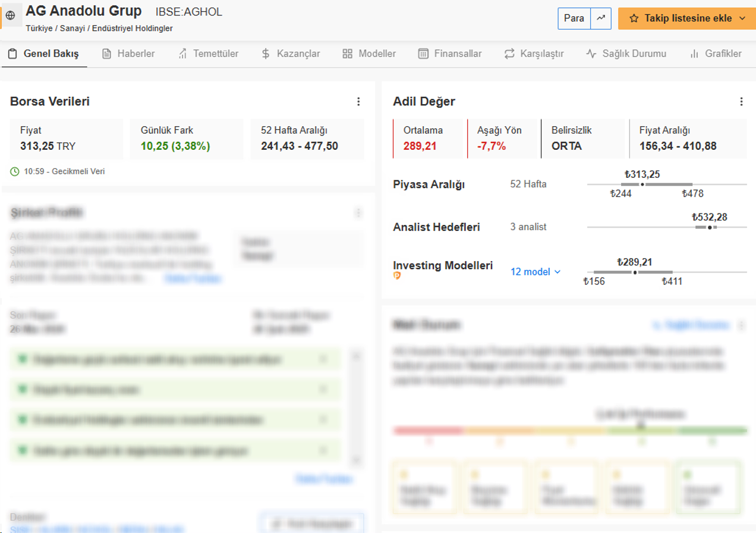Image resolution: width=756 pixels, height=533 pixels.
Task: Click the 3 analist label
Action: point(528,227)
